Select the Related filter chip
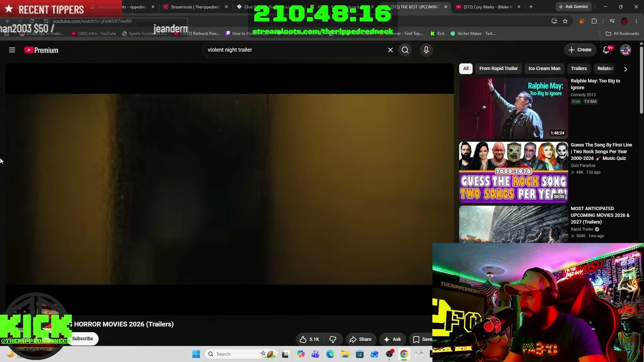644x362 pixels. click(605, 68)
